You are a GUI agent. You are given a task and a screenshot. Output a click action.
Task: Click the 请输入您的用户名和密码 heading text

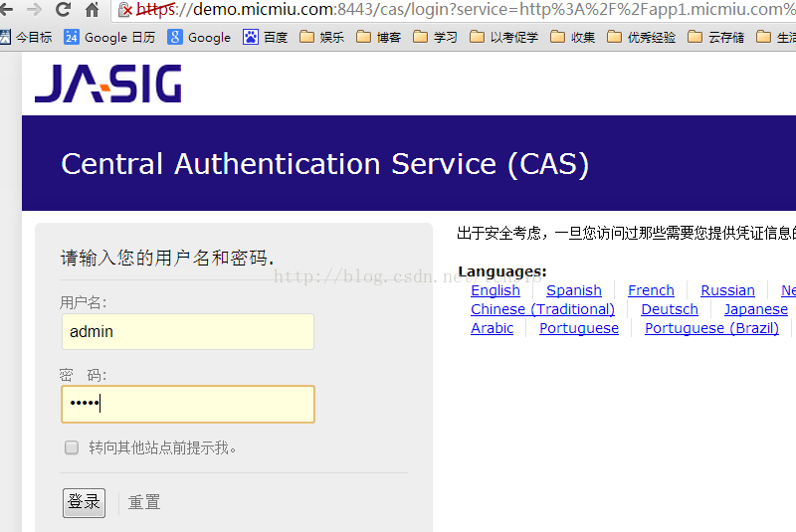167,258
